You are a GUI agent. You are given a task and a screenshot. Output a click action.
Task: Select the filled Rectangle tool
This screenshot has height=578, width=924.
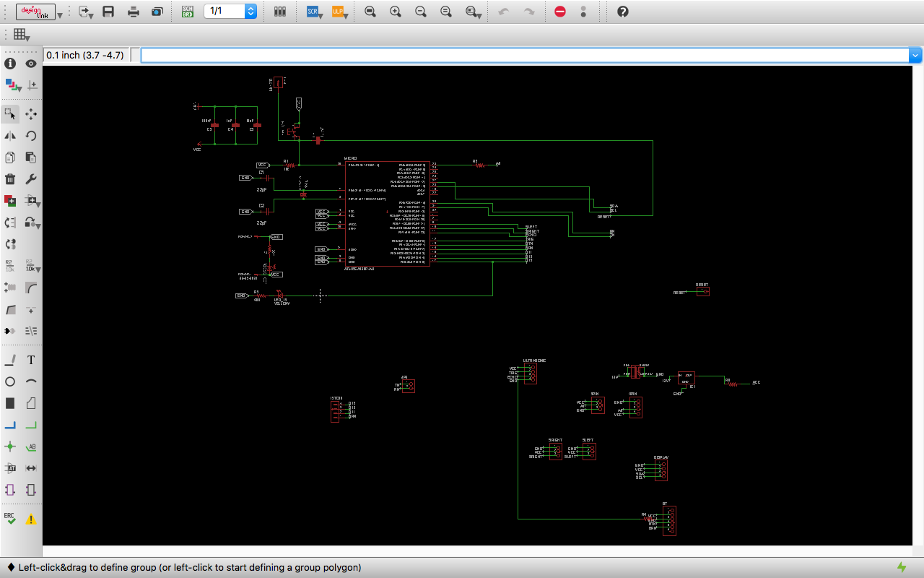[x=10, y=403]
